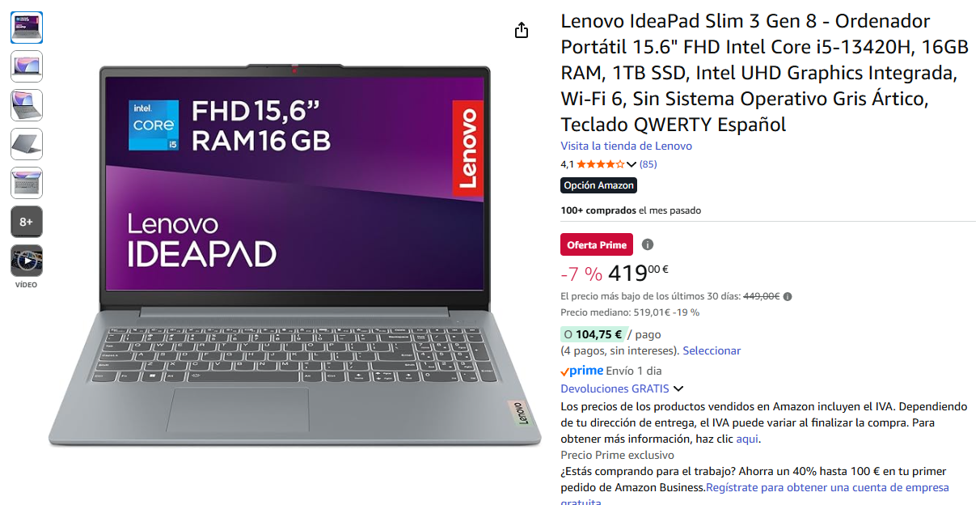Play the product VÍDEO thumbnail
This screenshot has height=505, width=980.
click(27, 261)
